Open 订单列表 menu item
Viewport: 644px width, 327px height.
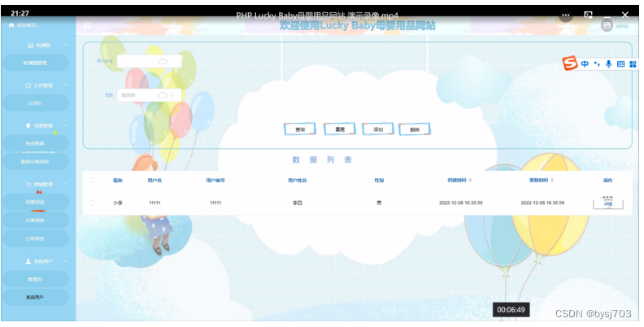[35, 238]
